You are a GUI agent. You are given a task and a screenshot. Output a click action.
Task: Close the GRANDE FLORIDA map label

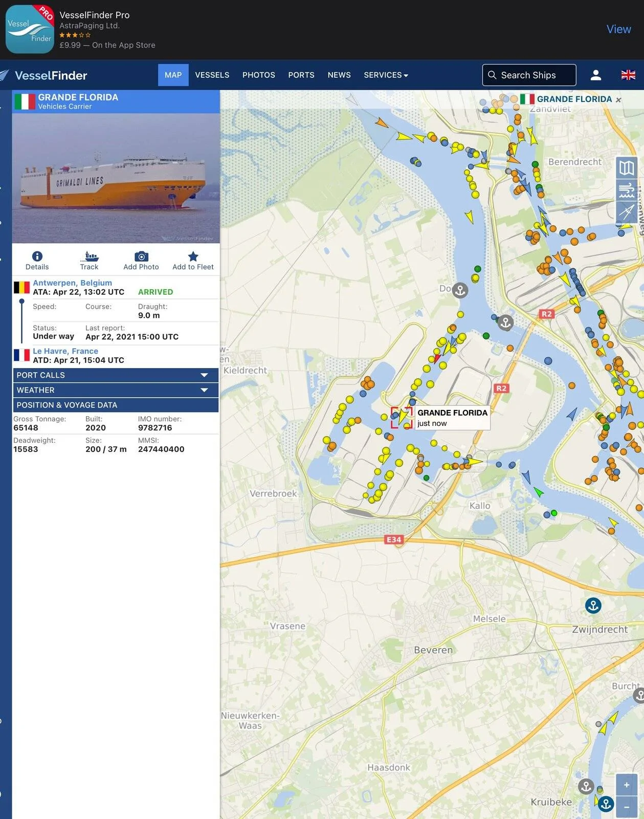click(x=618, y=100)
